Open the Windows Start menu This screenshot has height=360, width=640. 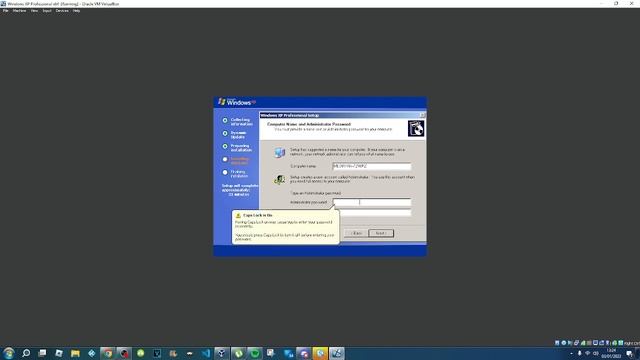coord(8,353)
